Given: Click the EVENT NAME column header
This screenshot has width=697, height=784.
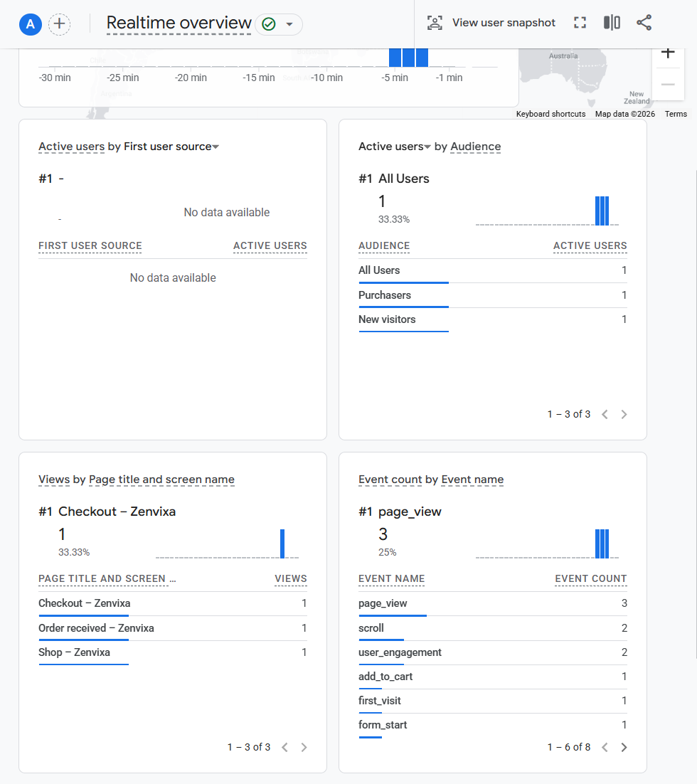Looking at the screenshot, I should 391,579.
